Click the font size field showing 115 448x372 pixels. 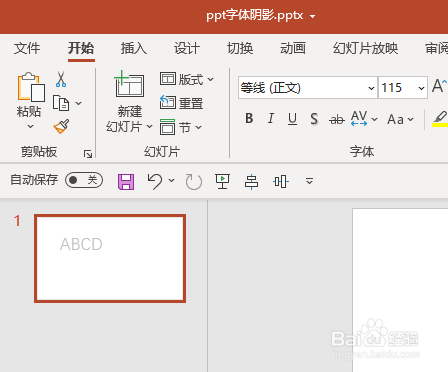point(397,88)
